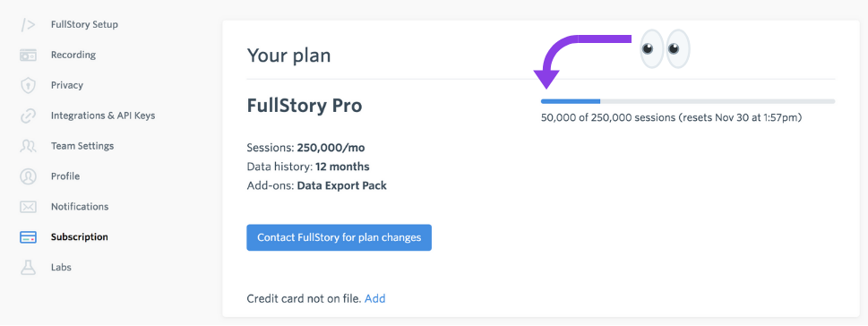Go to Recording settings
Screen dimensions: 868x326
[73, 55]
